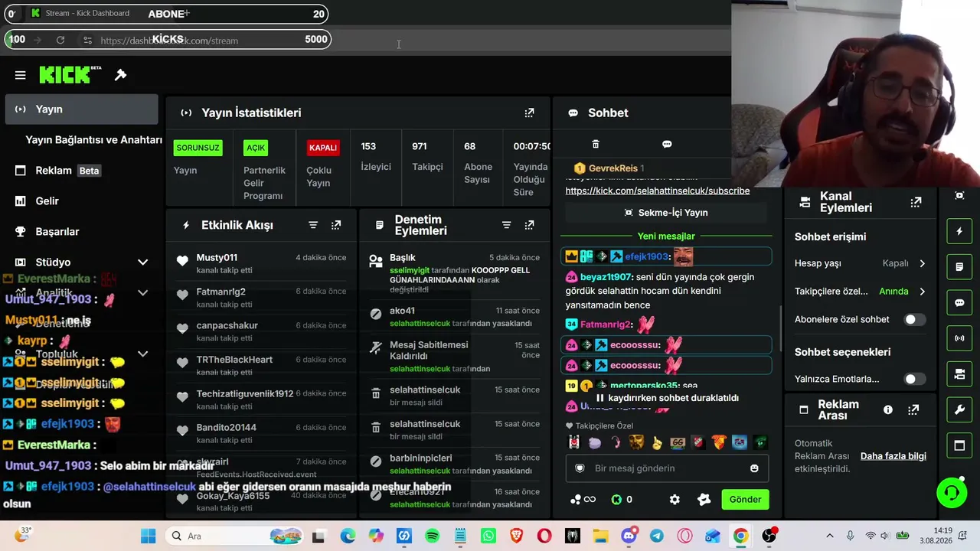The width and height of the screenshot is (980, 551).
Task: Select TRTheBlackHeart follow event
Action: click(x=260, y=366)
